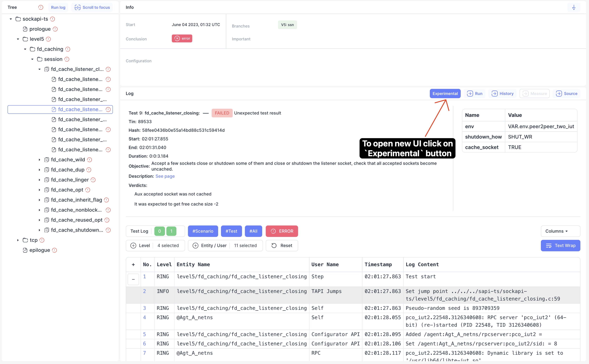This screenshot has height=364, width=589.
Task: Click the error icon beside fd_cache_wild
Action: point(89,160)
